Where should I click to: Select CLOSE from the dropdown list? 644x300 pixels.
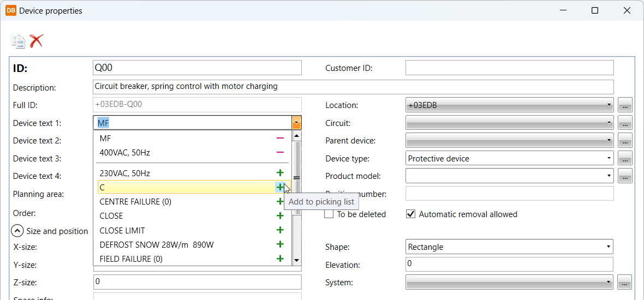[111, 216]
